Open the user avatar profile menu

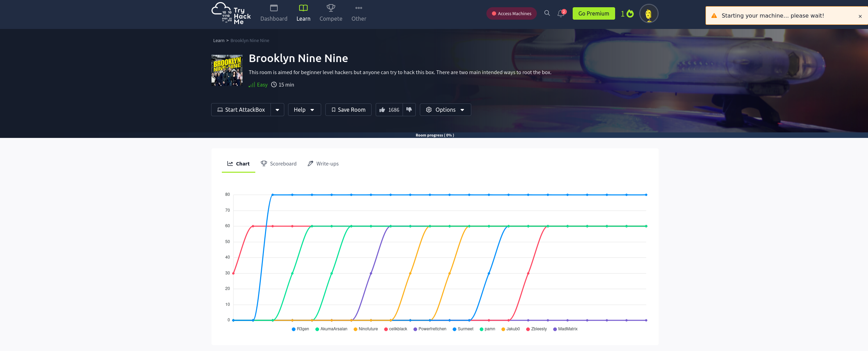tap(649, 14)
